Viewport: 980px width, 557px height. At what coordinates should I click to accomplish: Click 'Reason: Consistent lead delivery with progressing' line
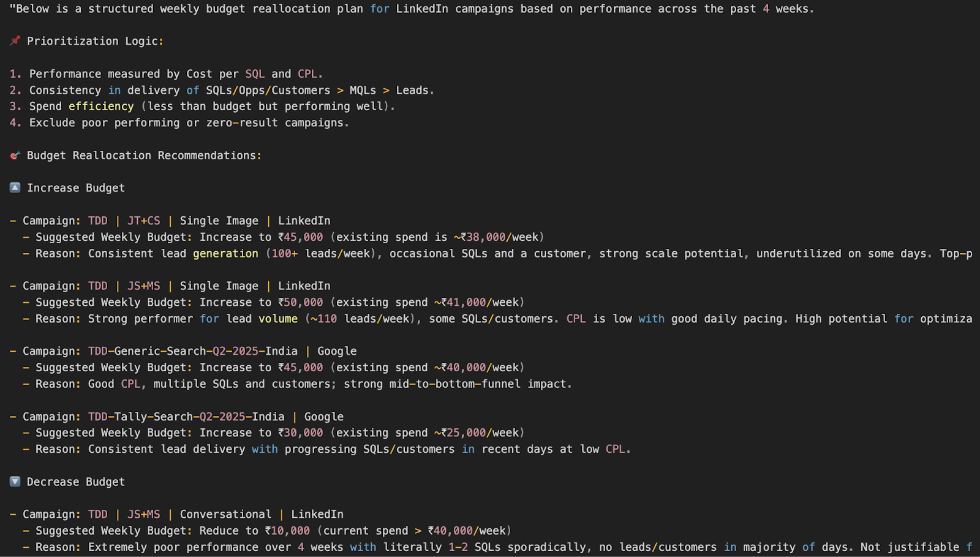click(326, 449)
